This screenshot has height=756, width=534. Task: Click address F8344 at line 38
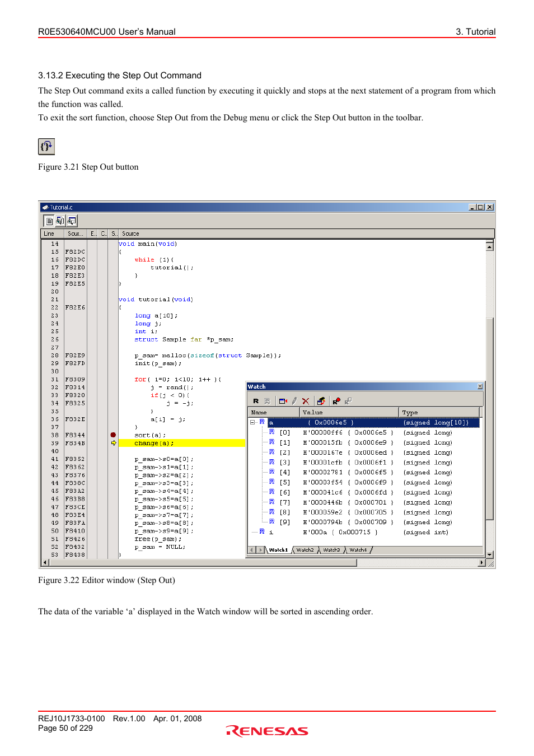pyautogui.click(x=75, y=435)
